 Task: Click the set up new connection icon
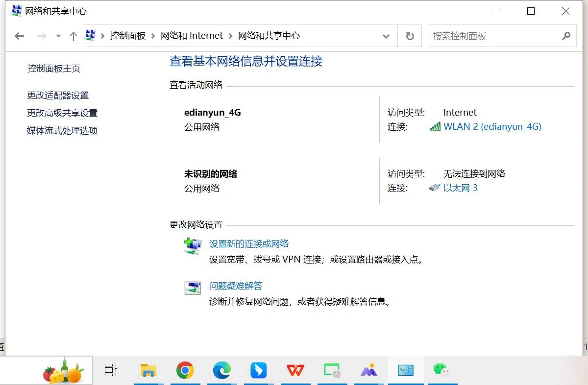(x=192, y=246)
